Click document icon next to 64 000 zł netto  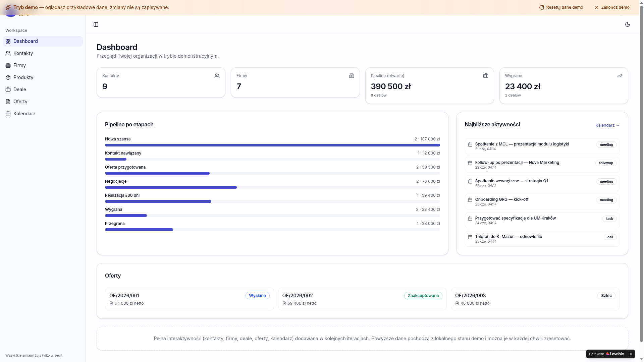[111, 303]
